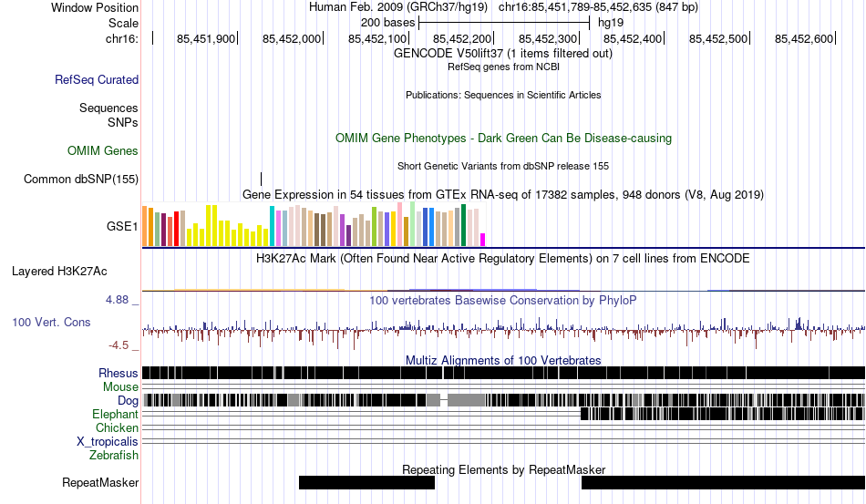Click the second RepeatMasker repeat block
Image resolution: width=866 pixels, height=504 pixels.
click(x=723, y=482)
